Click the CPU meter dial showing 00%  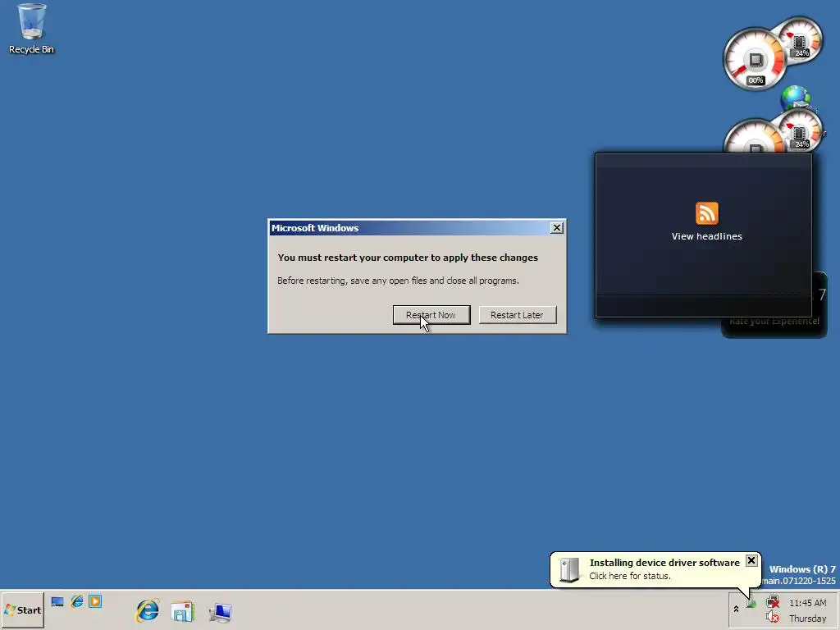click(x=756, y=59)
